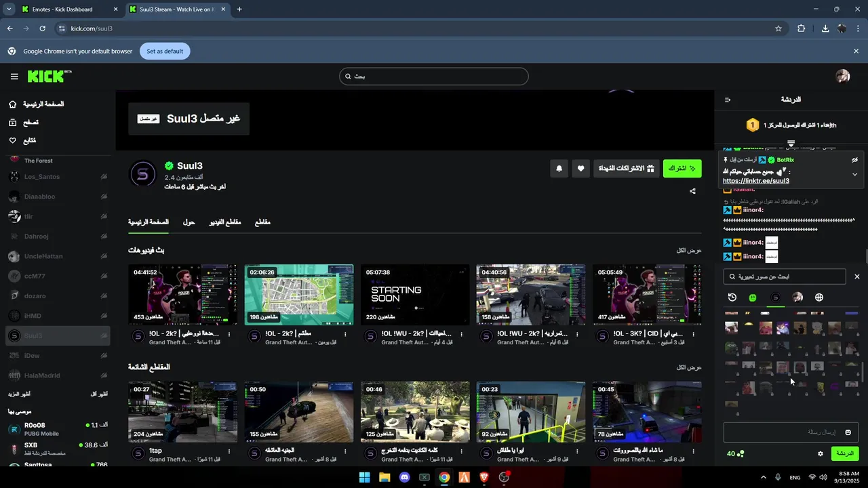This screenshot has width=868, height=488.
Task: Open Chrome tab search dropdown
Action: (x=9, y=9)
